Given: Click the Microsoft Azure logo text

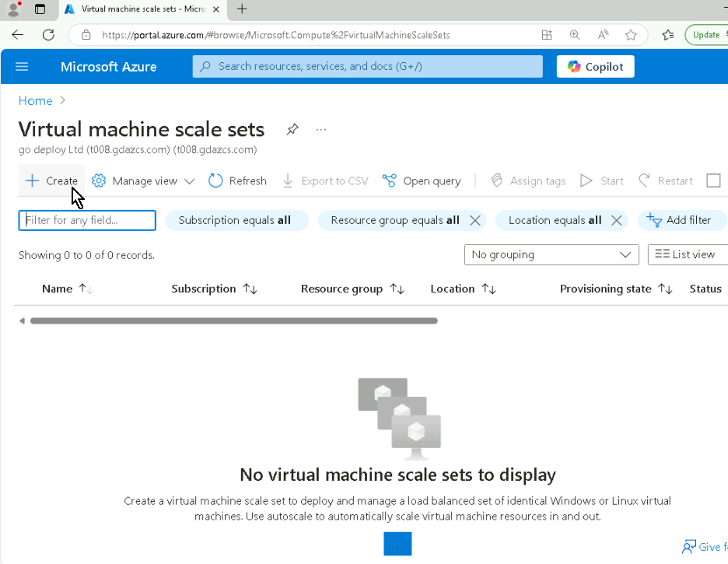Looking at the screenshot, I should coord(109,67).
